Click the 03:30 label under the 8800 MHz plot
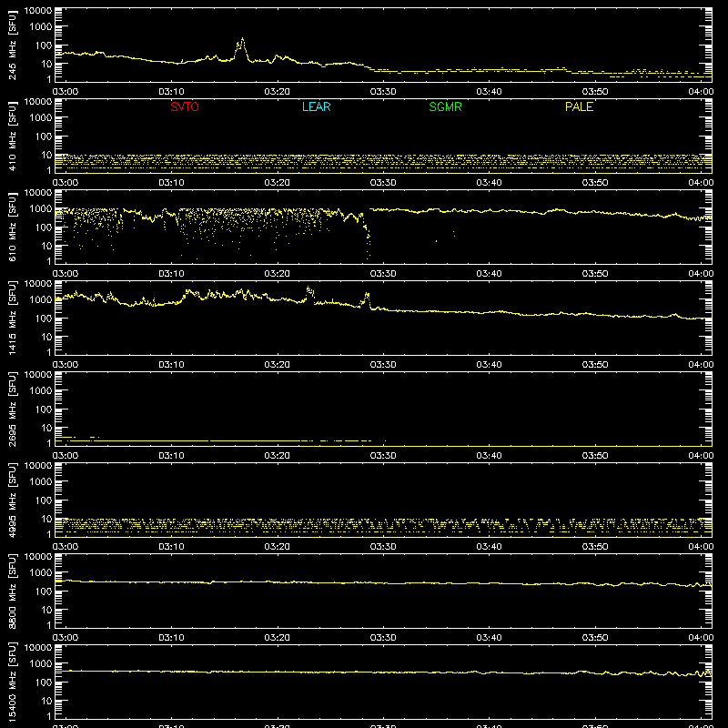 (x=383, y=638)
